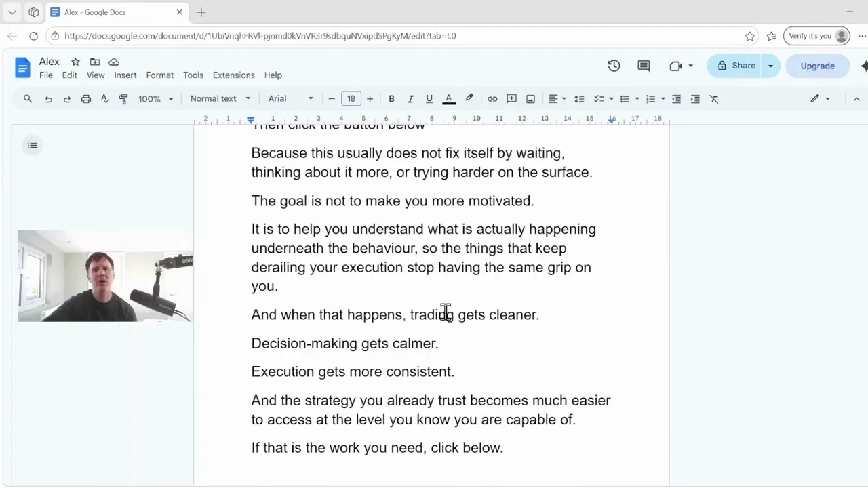Show all comments
The height and width of the screenshot is (488, 868).
pos(644,66)
